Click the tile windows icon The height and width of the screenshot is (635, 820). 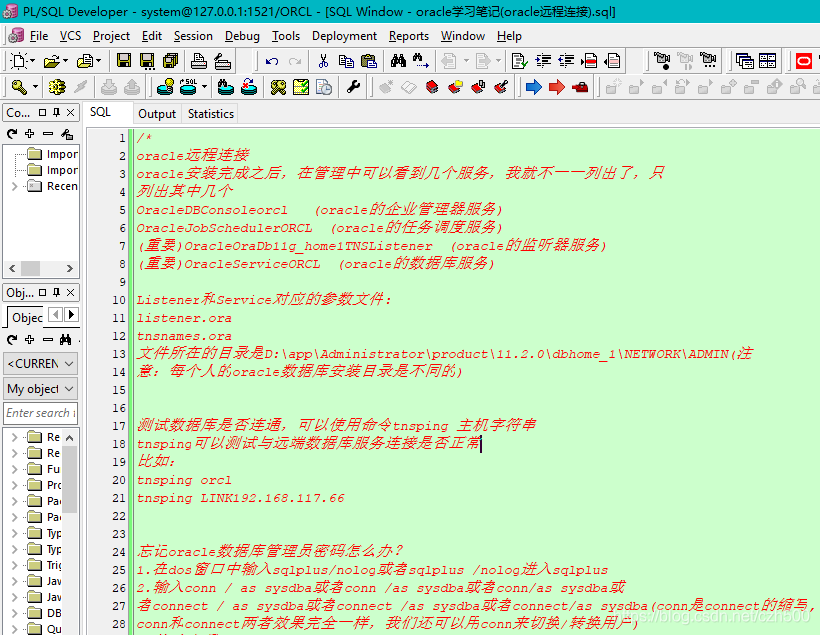point(767,61)
